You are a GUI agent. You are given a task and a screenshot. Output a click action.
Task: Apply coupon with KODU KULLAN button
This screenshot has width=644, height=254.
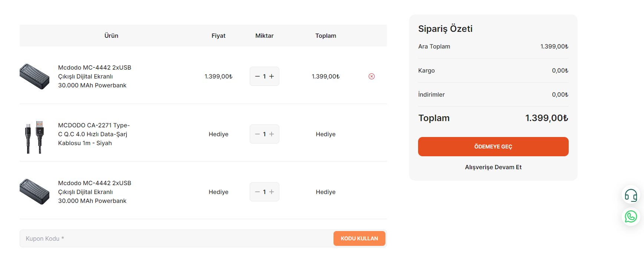[x=359, y=238]
